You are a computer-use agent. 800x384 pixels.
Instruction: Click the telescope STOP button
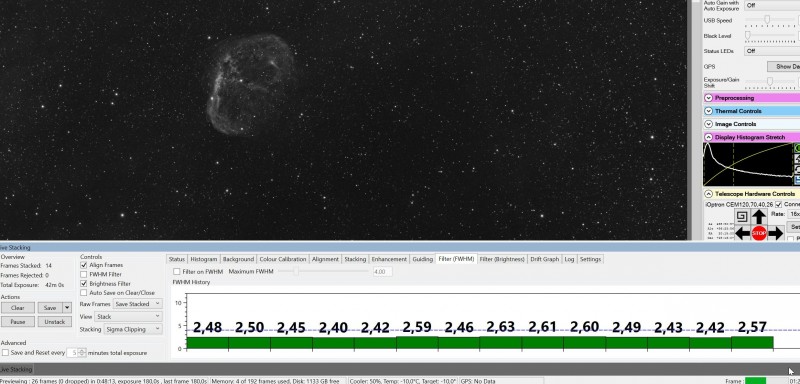[x=759, y=233]
